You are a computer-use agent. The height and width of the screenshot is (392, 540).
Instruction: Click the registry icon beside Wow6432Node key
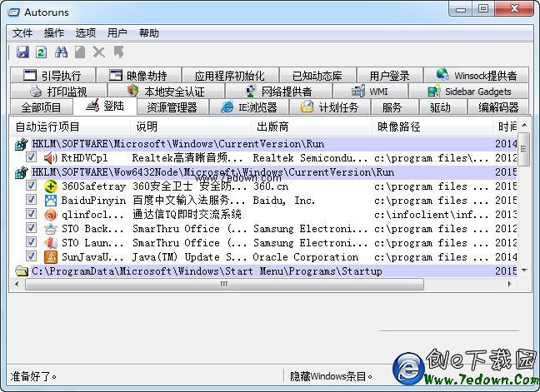tap(21, 172)
